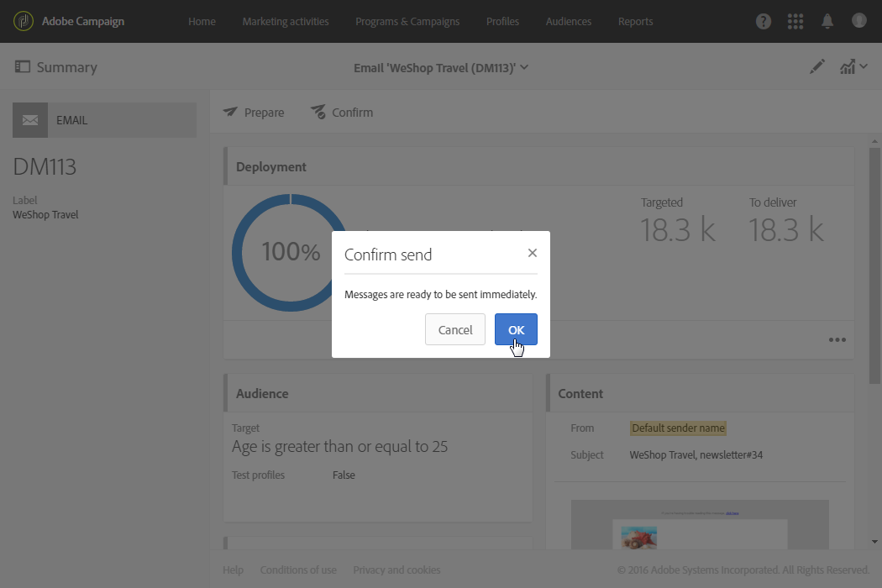The height and width of the screenshot is (588, 882).
Task: Click the Confirm button label
Action: [352, 113]
